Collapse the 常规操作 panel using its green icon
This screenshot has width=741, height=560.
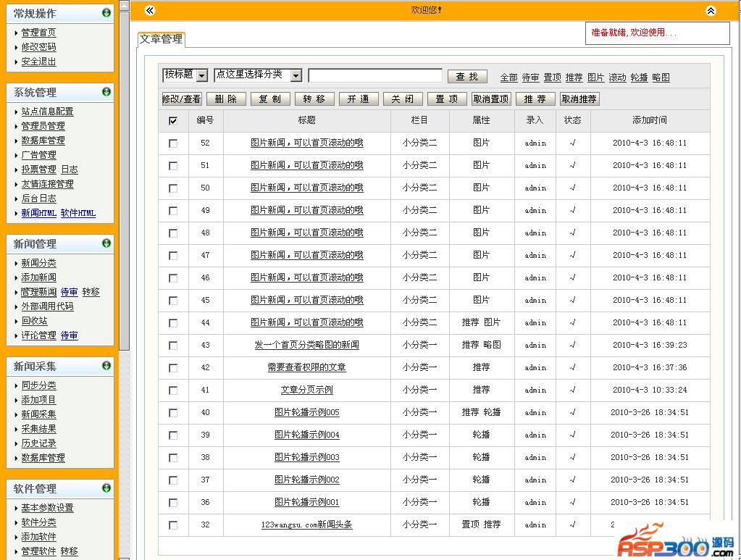click(106, 13)
